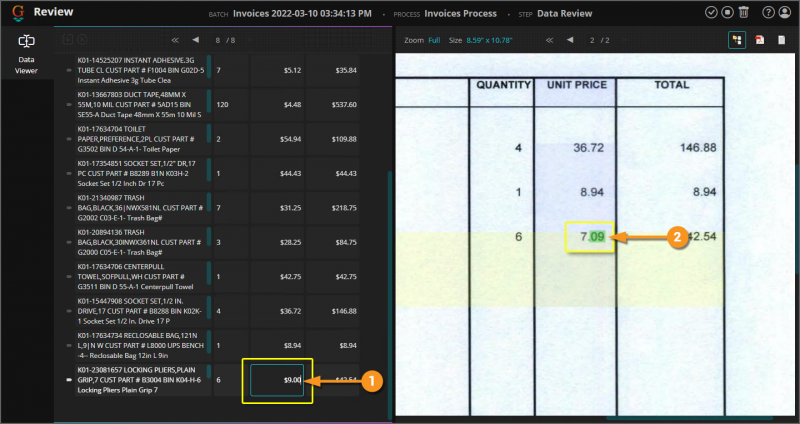This screenshot has height=424, width=800.
Task: Open the Help question mark icon
Action: tap(768, 12)
